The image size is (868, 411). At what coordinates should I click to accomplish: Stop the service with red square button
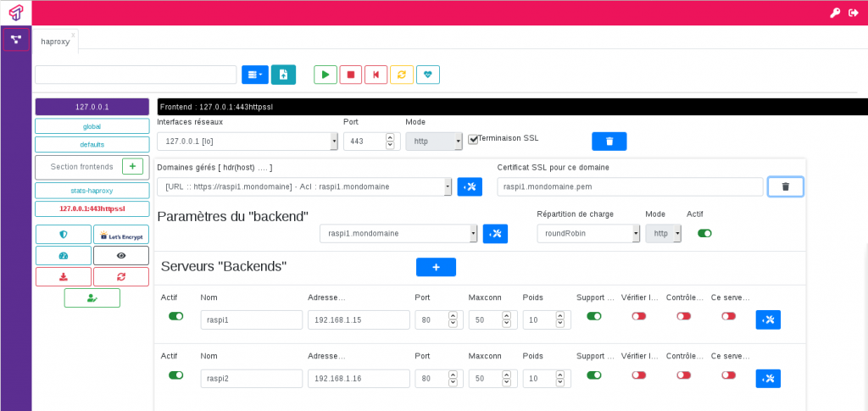coord(350,75)
